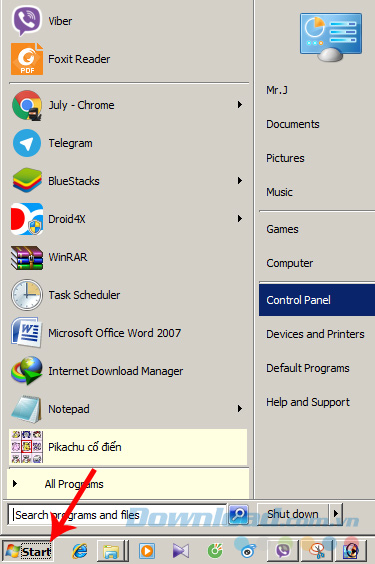Screen dimensions: 375x564
Task: Open Task Scheduler from the Start menu
Action: pyautogui.click(x=128, y=295)
